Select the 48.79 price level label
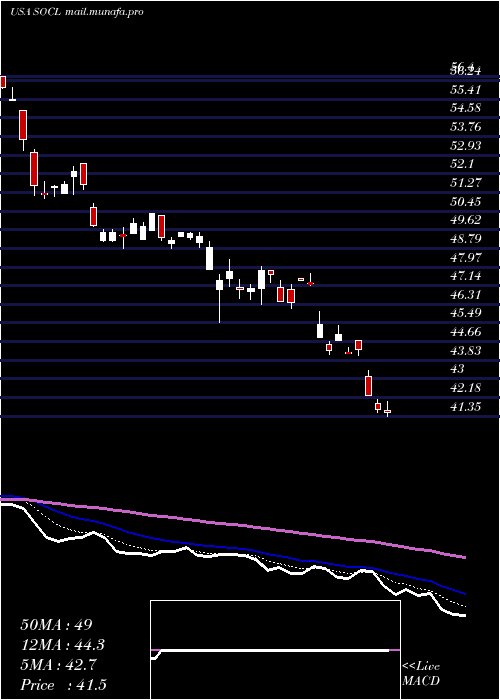This screenshot has width=500, height=700. coord(465,239)
